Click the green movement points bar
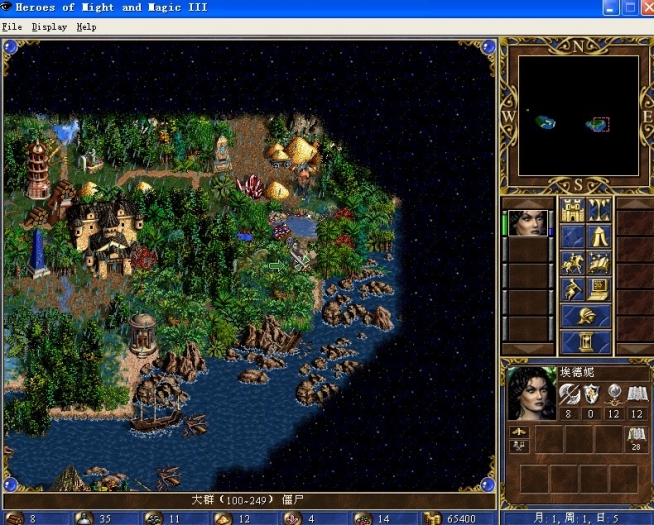 pos(505,224)
